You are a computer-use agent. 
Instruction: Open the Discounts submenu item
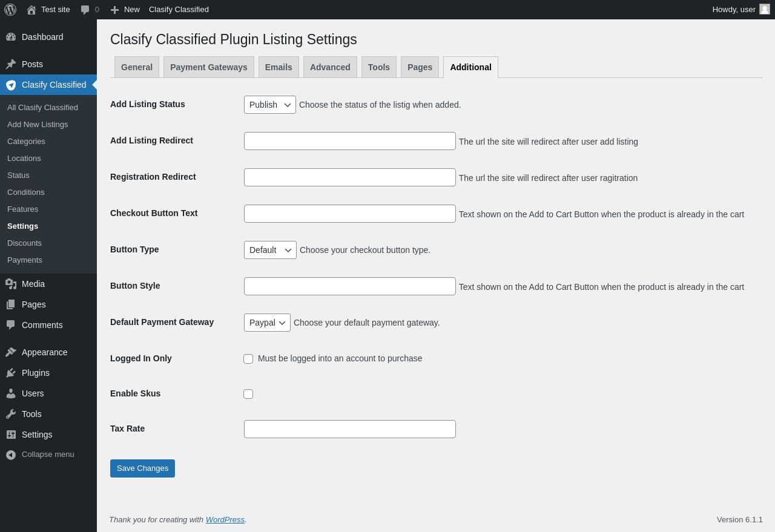click(x=24, y=243)
